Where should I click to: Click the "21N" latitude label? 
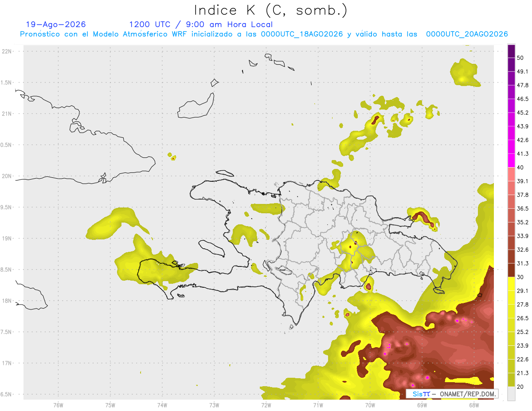(x=7, y=114)
